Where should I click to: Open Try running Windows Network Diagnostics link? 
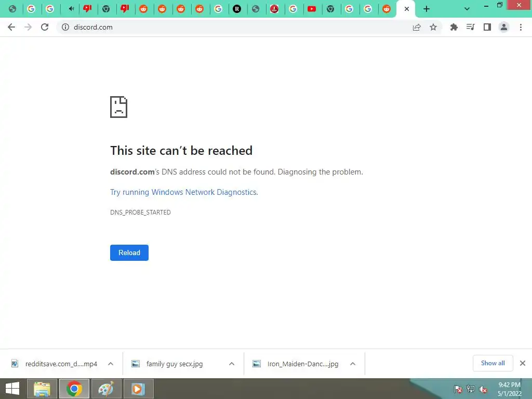pyautogui.click(x=184, y=192)
